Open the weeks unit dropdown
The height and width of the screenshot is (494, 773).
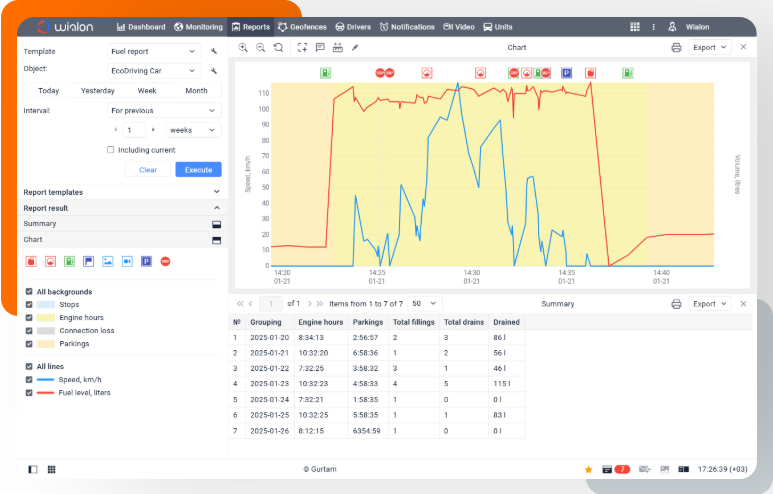coord(193,130)
